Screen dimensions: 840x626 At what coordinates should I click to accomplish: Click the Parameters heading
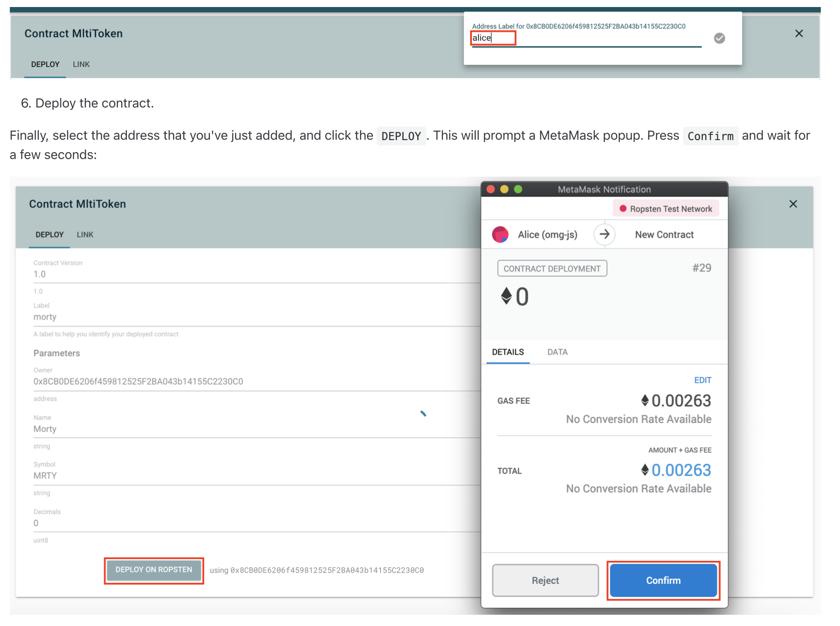57,353
